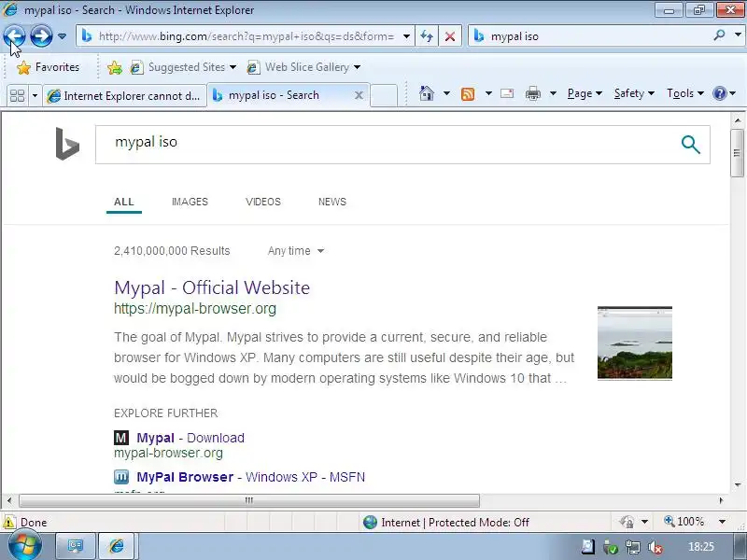The image size is (747, 560).
Task: Click the Refresh icon next to address bar
Action: [x=427, y=36]
